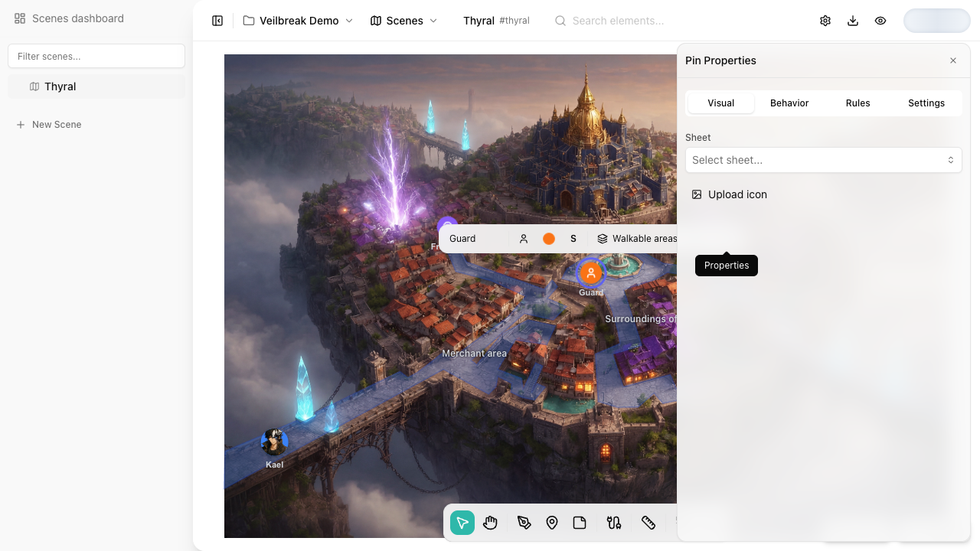Activate the hand pan tool
The image size is (980, 551).
point(491,523)
